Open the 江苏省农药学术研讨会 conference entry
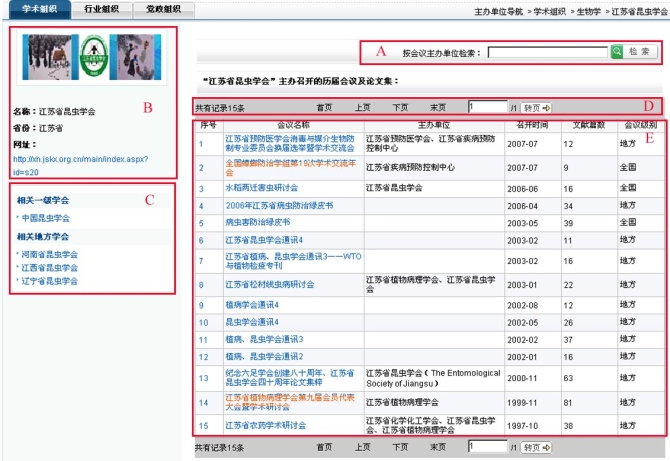 click(x=266, y=425)
